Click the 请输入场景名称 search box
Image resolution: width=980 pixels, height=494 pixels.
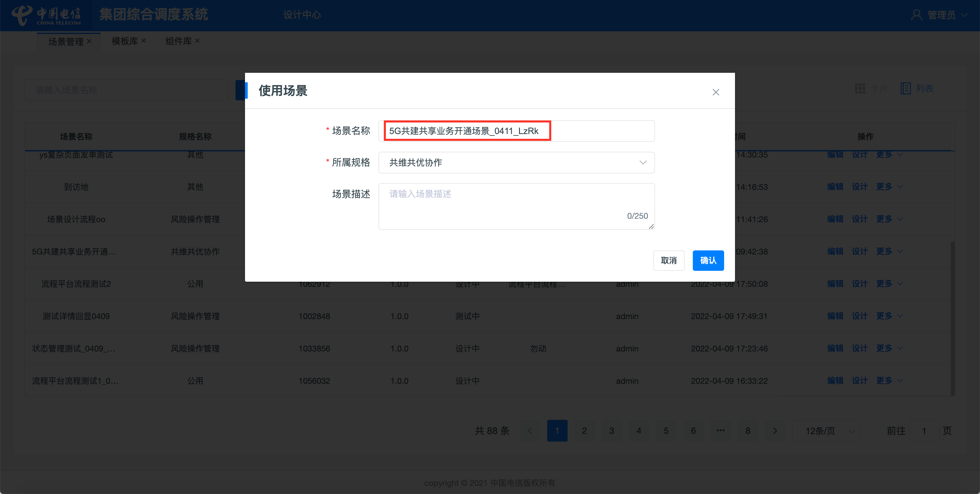[x=126, y=90]
